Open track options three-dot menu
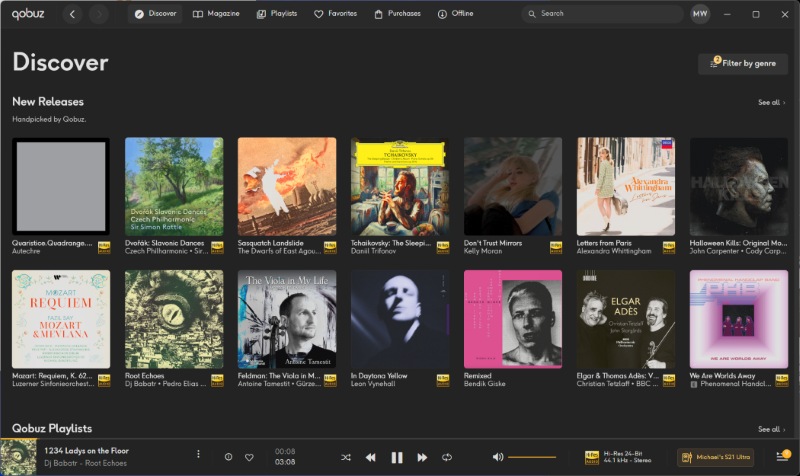The width and height of the screenshot is (800, 476). pyautogui.click(x=198, y=456)
